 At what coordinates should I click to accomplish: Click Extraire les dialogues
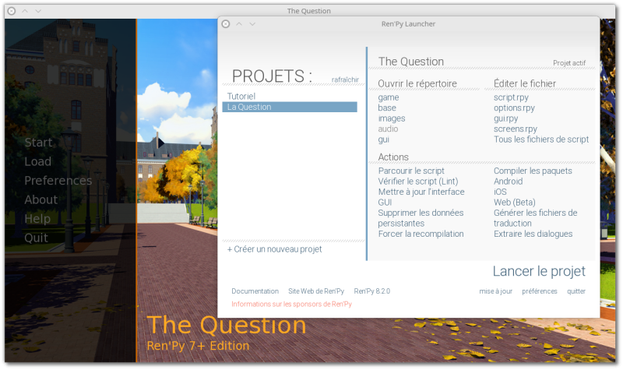[533, 234]
